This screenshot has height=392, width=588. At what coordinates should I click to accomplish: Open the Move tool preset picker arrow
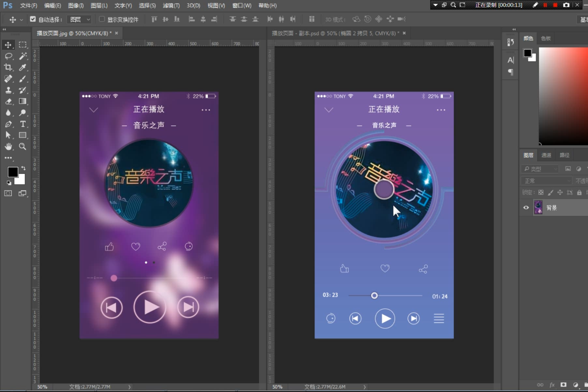(21, 20)
